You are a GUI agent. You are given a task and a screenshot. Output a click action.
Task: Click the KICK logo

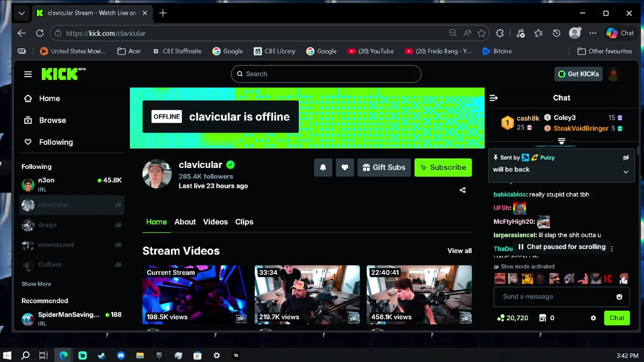[63, 74]
